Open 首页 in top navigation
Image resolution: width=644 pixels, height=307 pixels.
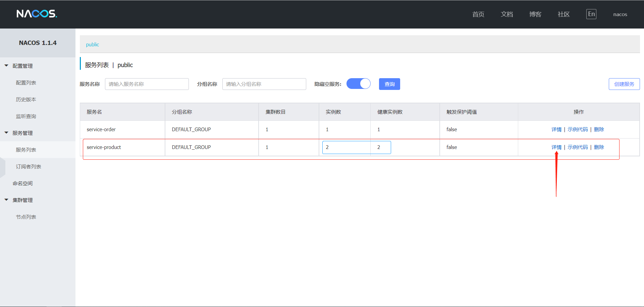(478, 14)
